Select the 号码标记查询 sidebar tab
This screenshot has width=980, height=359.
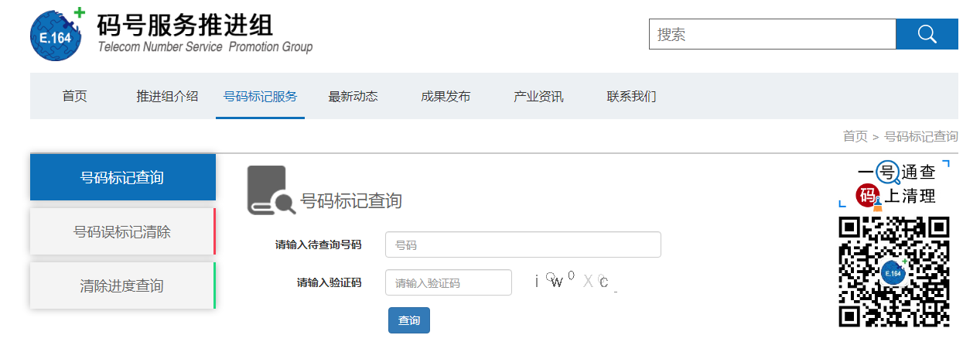click(122, 177)
